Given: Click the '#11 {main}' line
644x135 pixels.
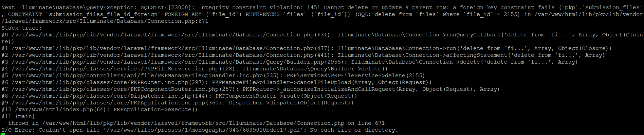Looking at the screenshot, I should click(18, 116).
